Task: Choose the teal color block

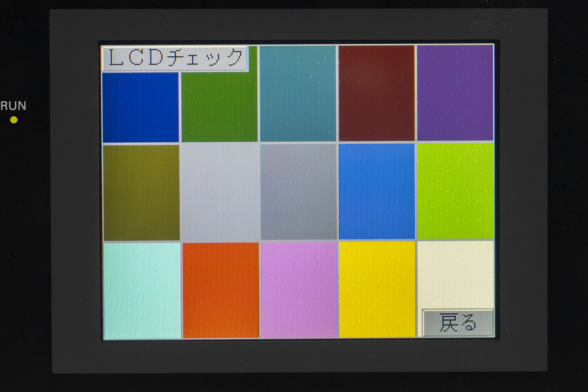Action: pos(298,93)
